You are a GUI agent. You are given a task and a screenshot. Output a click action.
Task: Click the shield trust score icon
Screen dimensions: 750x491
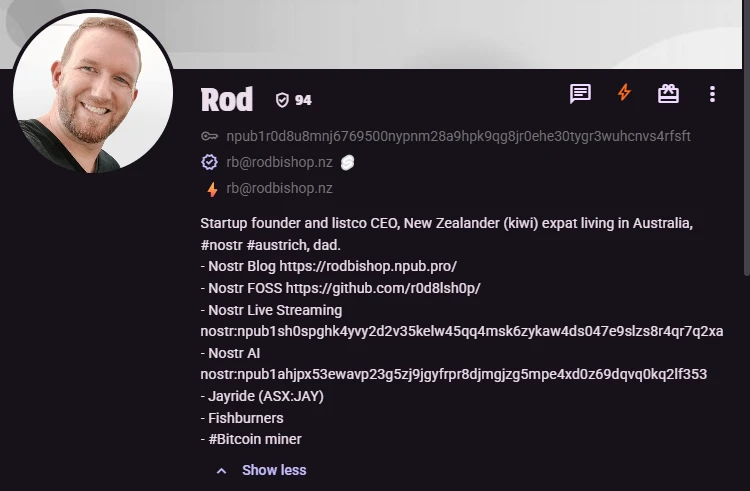(x=282, y=100)
